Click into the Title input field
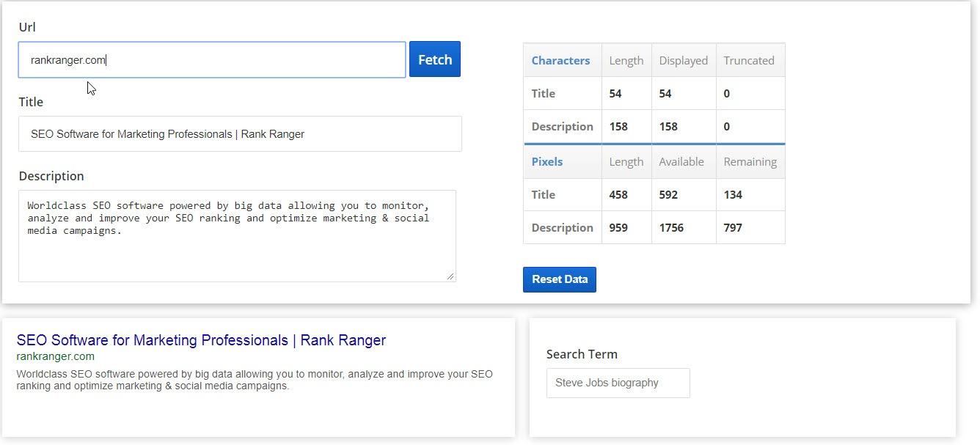Viewport: 980px width, 445px height. (x=240, y=134)
